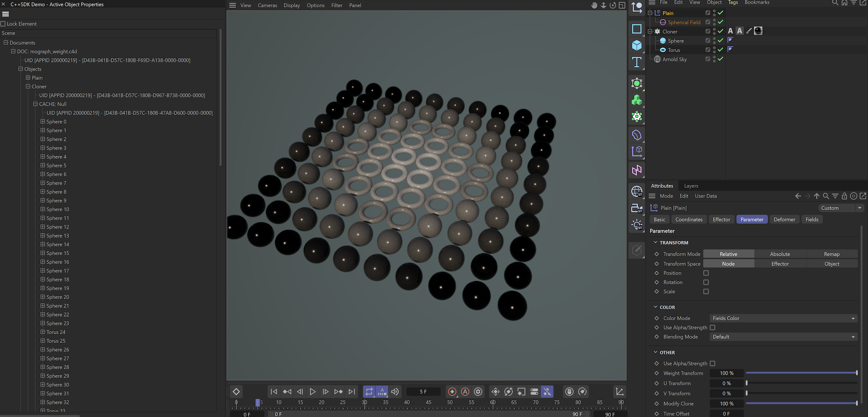Collapse the COLOR section
The height and width of the screenshot is (417, 868).
[655, 307]
